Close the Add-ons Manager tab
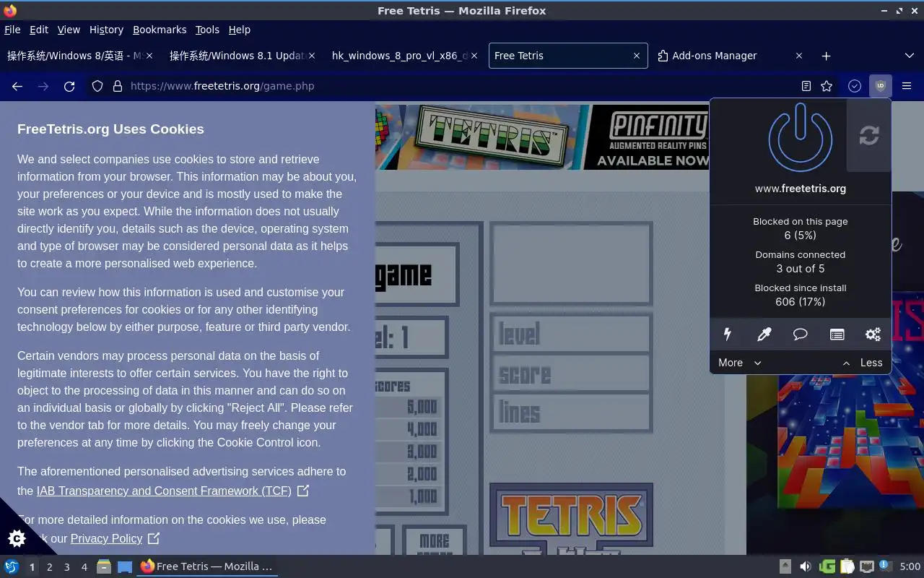Viewport: 924px width, 578px height. coord(798,56)
